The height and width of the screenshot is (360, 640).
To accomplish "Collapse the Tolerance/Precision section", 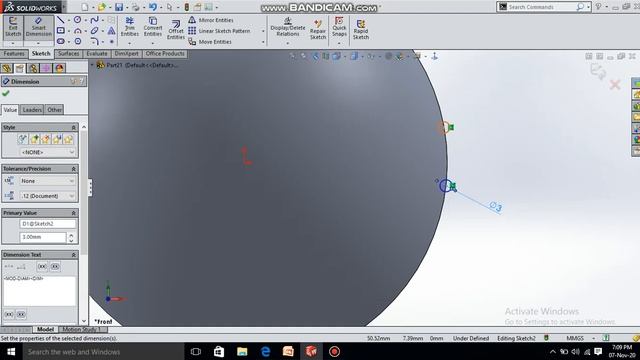I will pyautogui.click(x=74, y=169).
